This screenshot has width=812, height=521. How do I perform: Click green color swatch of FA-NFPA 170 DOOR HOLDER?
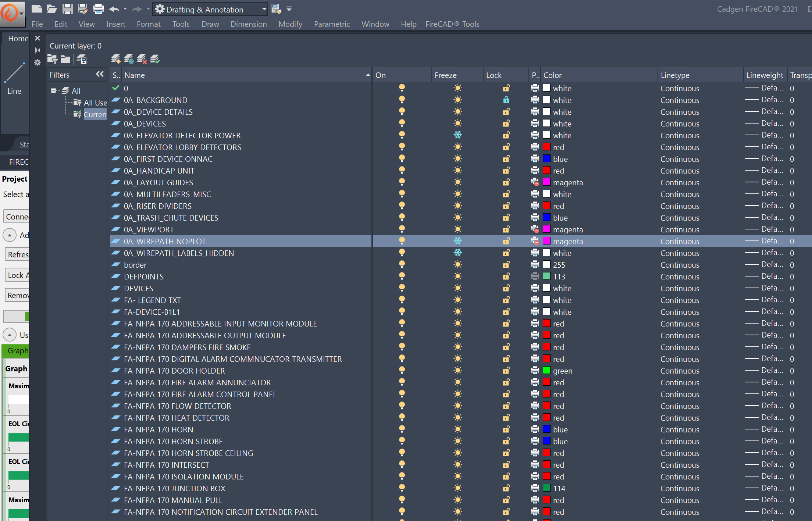click(547, 370)
